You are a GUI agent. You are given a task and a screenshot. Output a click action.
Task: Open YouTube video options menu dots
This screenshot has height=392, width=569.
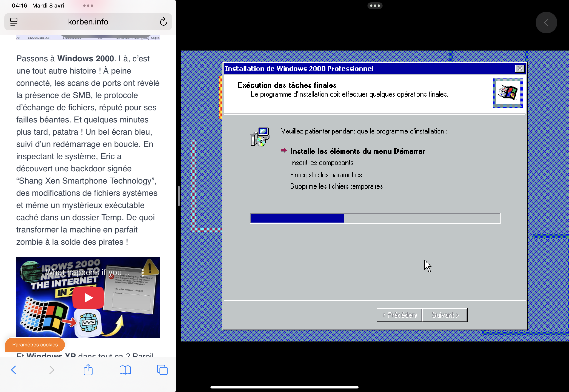click(x=143, y=272)
